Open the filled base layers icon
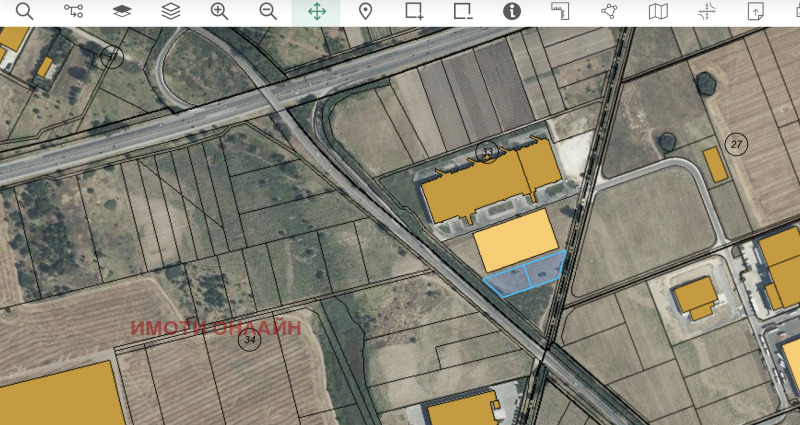The width and height of the screenshot is (800, 425). click(x=122, y=11)
